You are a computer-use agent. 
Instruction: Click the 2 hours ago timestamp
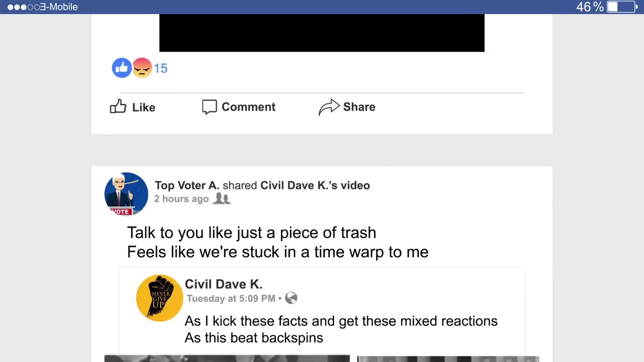point(181,199)
